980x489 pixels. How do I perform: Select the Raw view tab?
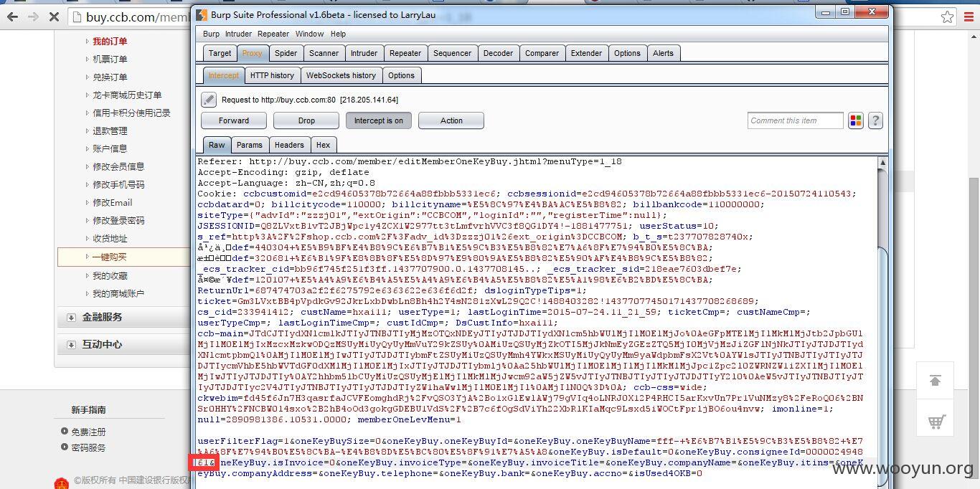pyautogui.click(x=217, y=145)
